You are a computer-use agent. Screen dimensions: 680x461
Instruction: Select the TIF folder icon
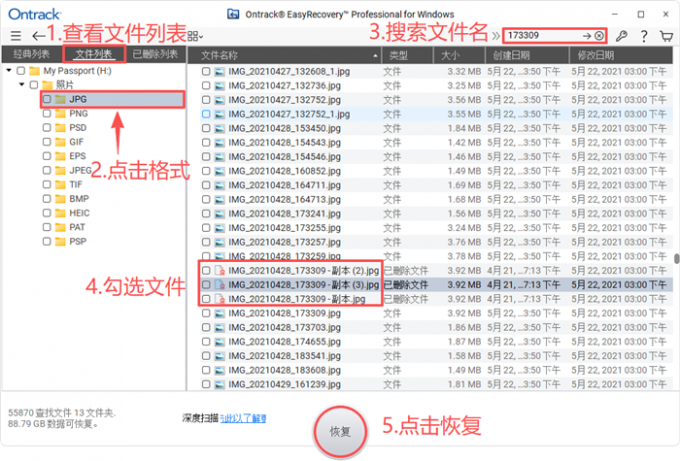coord(60,184)
